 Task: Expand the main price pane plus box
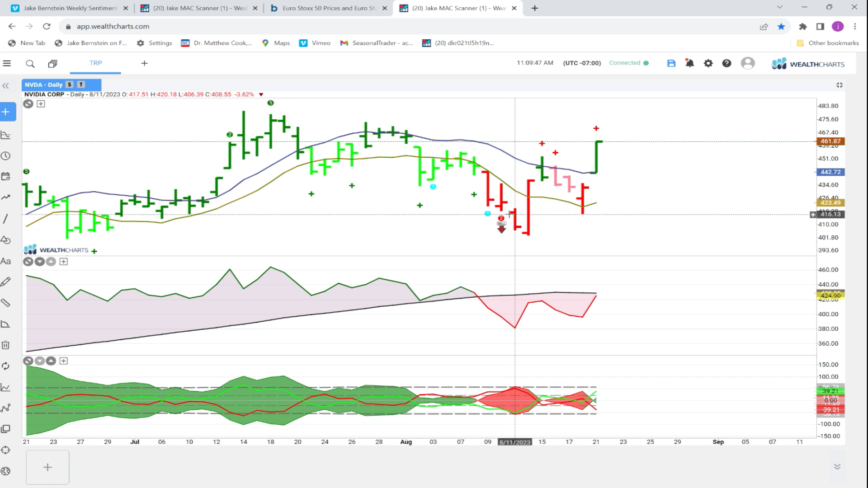[x=41, y=104]
